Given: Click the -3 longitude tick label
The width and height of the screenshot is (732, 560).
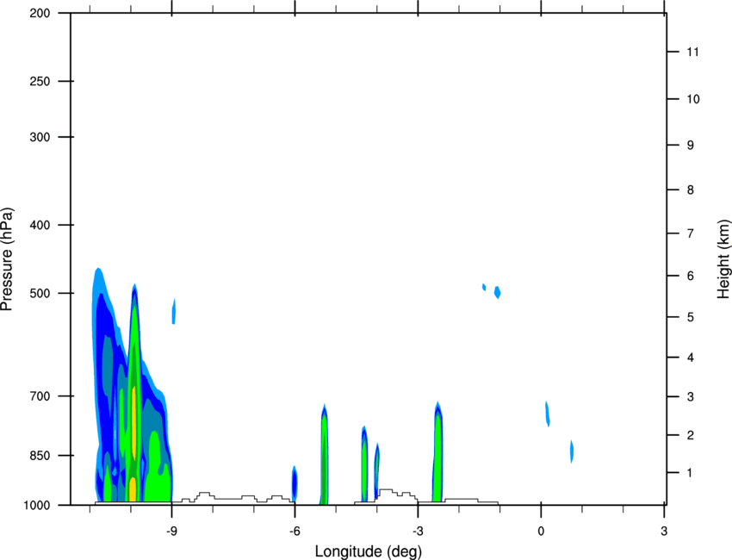Looking at the screenshot, I should 418,532.
